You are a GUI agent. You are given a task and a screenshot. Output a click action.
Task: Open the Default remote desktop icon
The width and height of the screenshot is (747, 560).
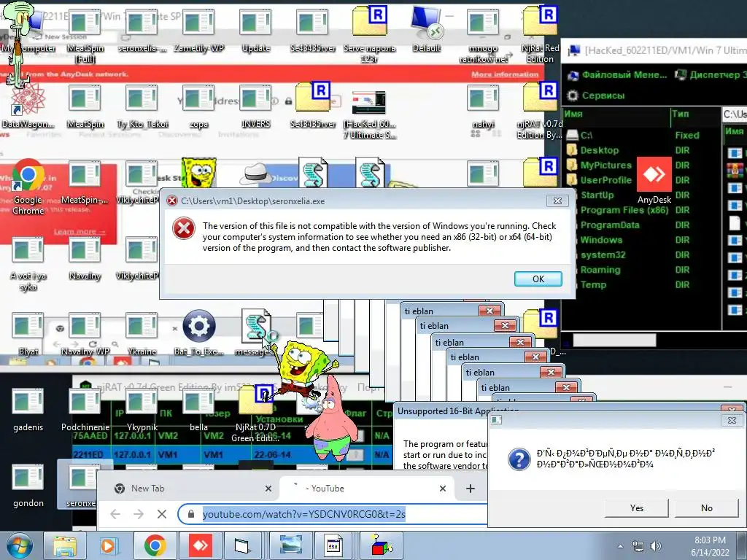tap(426, 31)
